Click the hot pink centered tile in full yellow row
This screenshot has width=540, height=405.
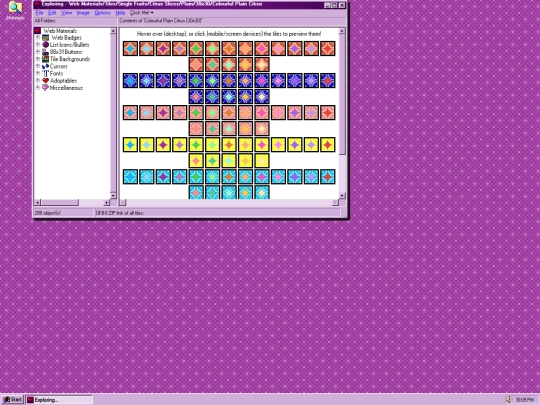(x=262, y=145)
